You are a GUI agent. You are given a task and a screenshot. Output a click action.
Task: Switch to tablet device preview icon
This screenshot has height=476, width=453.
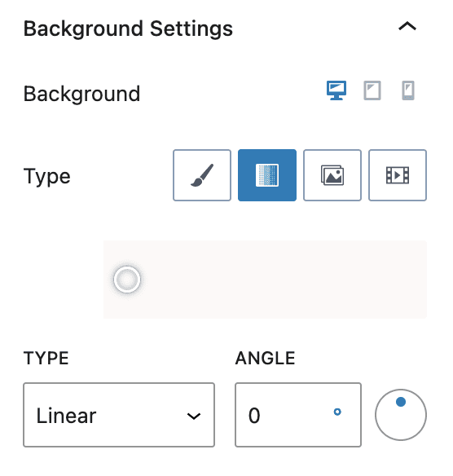[x=372, y=90]
